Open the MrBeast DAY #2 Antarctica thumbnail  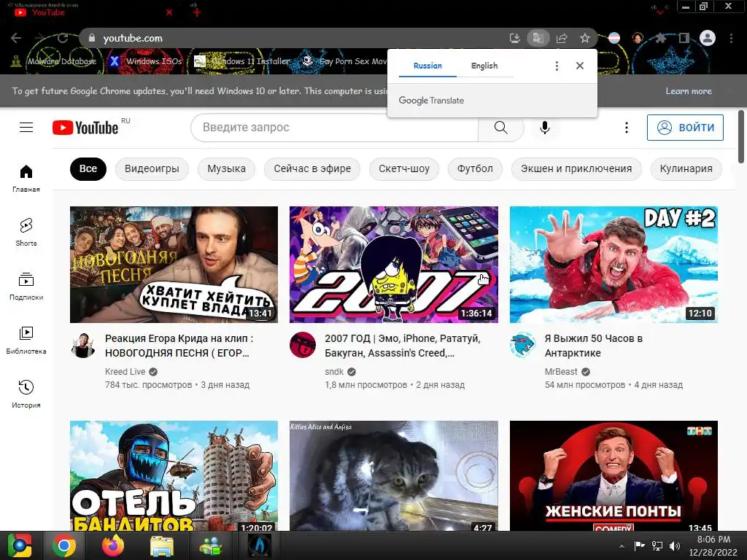tap(614, 265)
